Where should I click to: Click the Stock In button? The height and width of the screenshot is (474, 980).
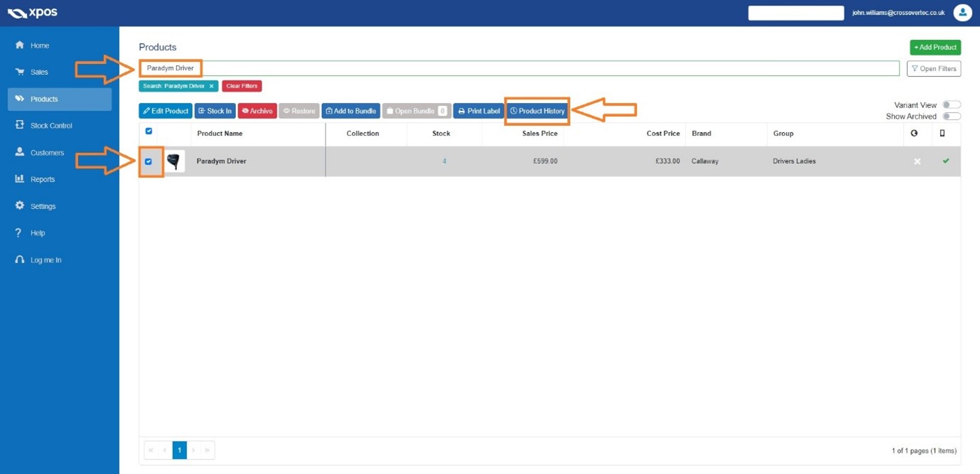(215, 111)
